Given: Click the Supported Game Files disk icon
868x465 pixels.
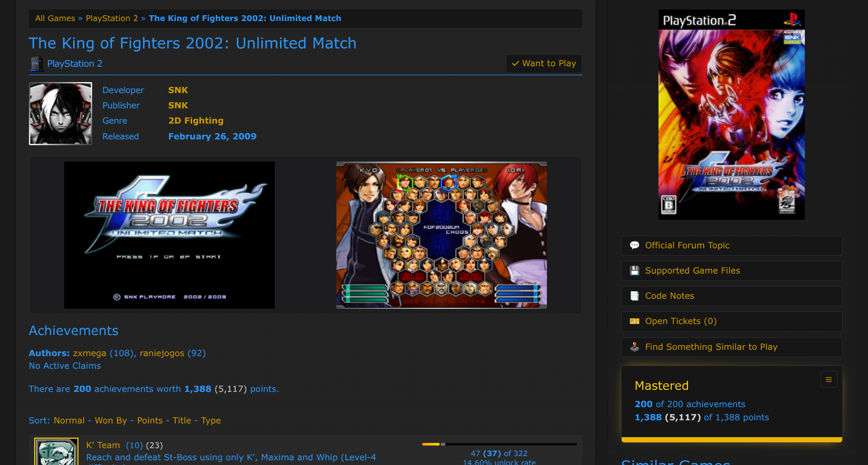Looking at the screenshot, I should point(635,271).
